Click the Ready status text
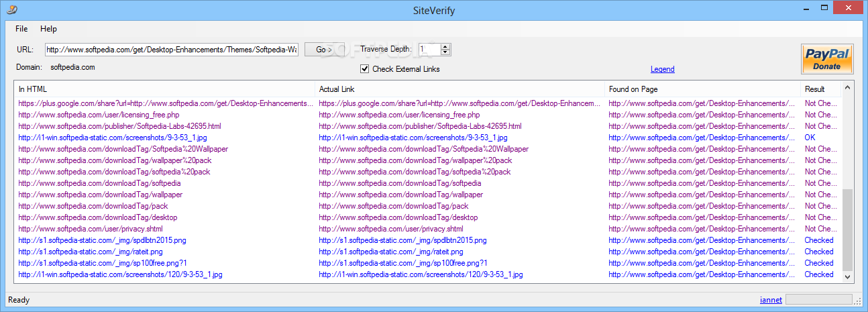Viewport: 868px width, 312px height. (19, 300)
